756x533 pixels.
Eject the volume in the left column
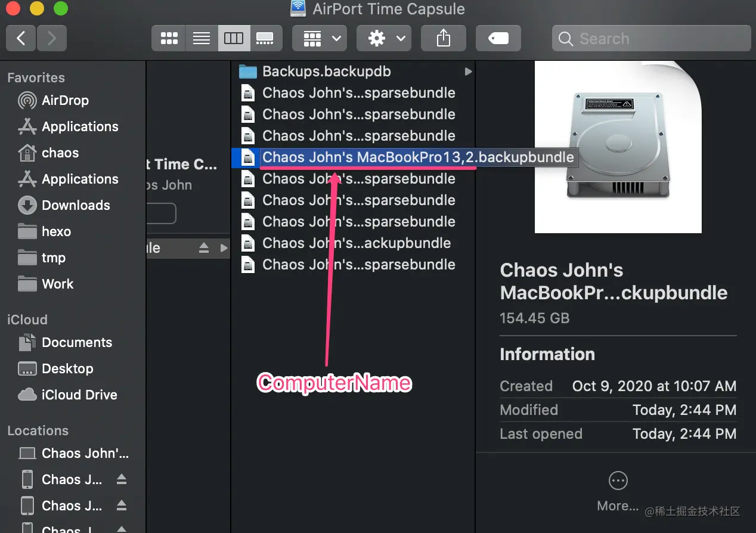(x=204, y=248)
